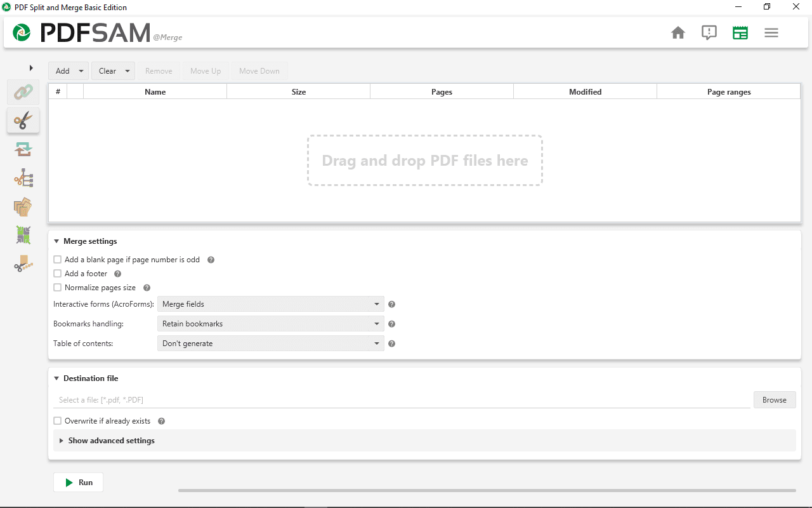Open the Add button's dropdown arrow
Screen dimensions: 812x508
coord(81,71)
